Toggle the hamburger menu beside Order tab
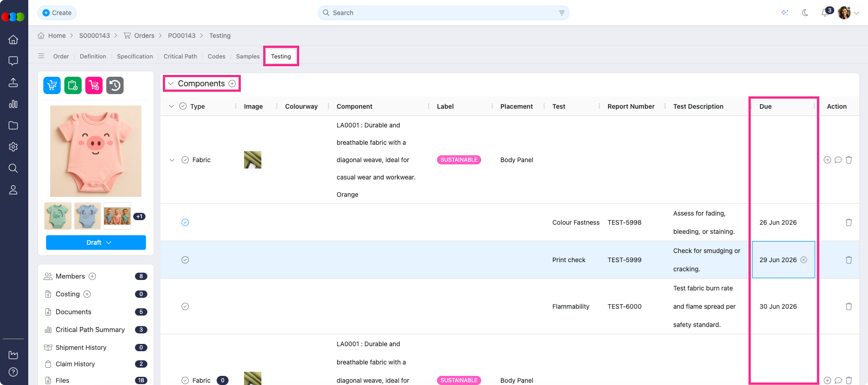 [x=41, y=56]
